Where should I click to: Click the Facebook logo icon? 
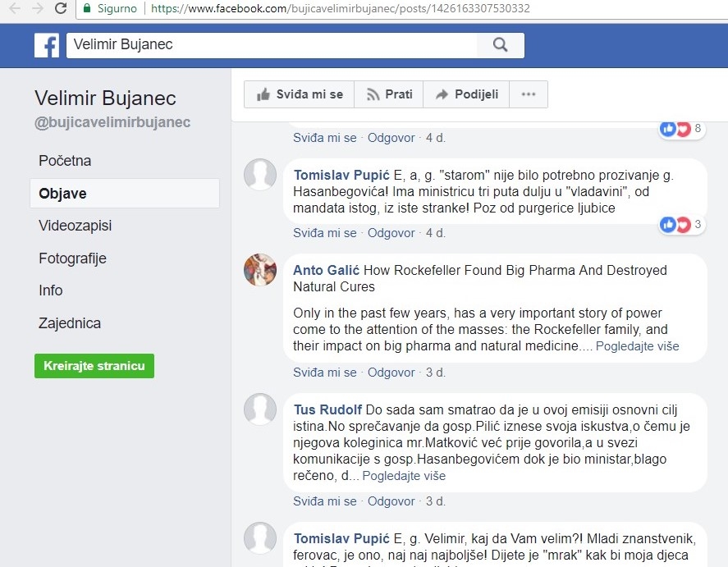tap(46, 45)
